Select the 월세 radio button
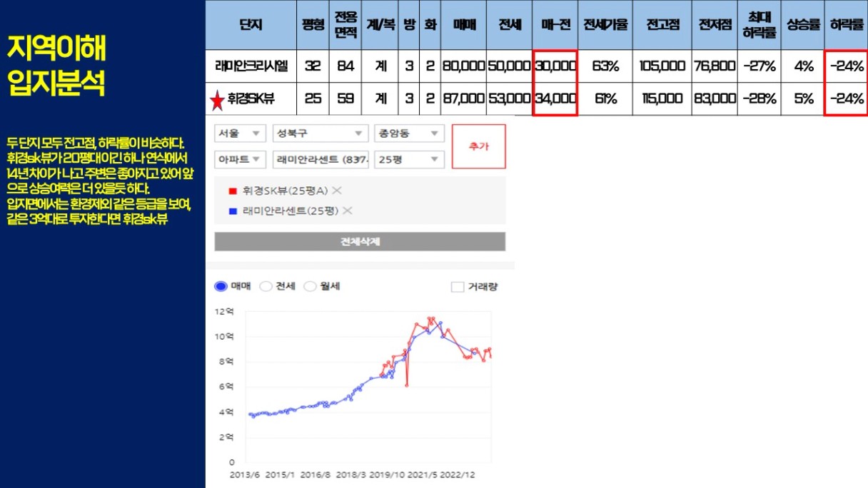This screenshot has width=868, height=488. point(310,286)
